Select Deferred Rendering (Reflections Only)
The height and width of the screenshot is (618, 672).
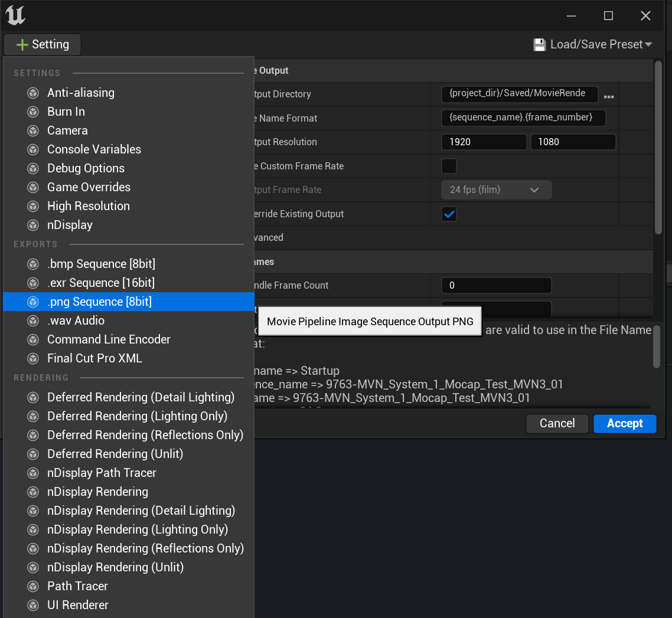129,435
